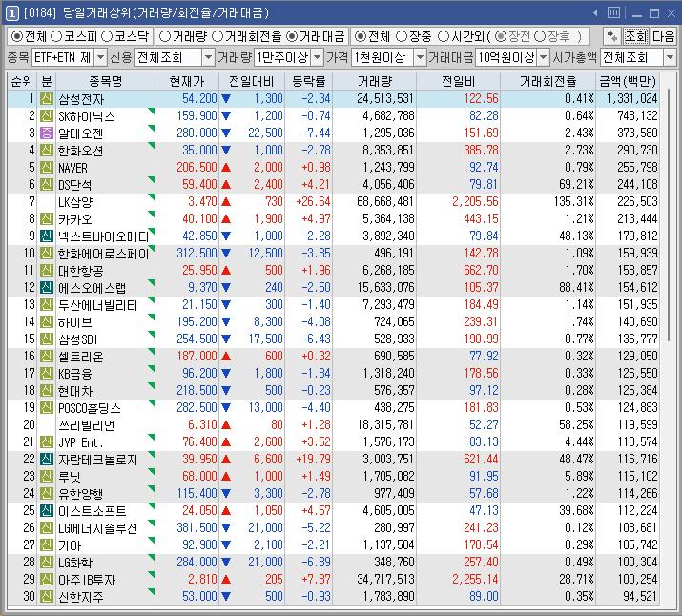
Task: Select the 전체 market radio button
Action: pyautogui.click(x=16, y=36)
